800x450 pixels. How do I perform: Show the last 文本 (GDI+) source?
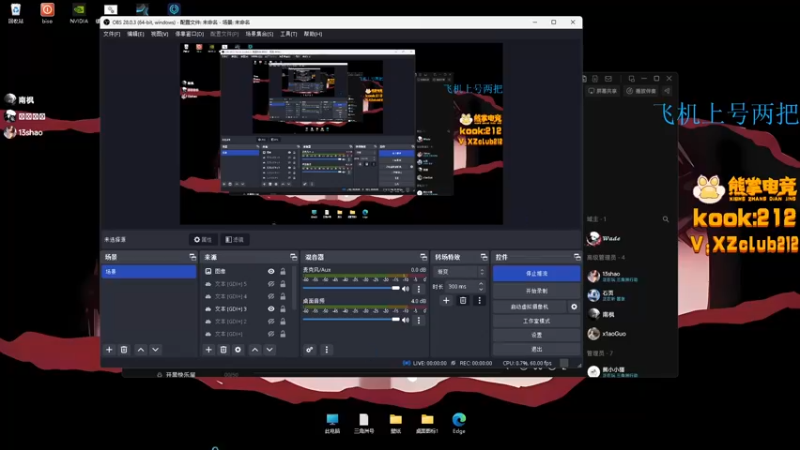(x=271, y=334)
